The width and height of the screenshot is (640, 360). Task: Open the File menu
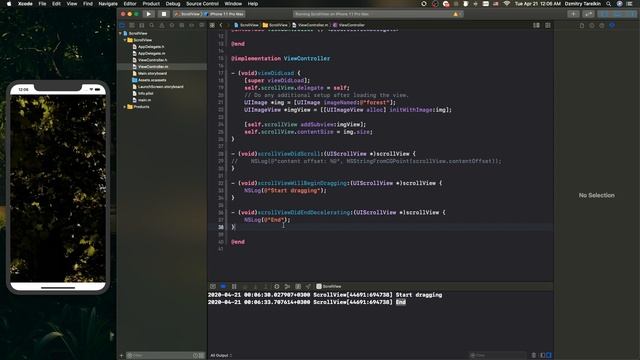point(42,4)
